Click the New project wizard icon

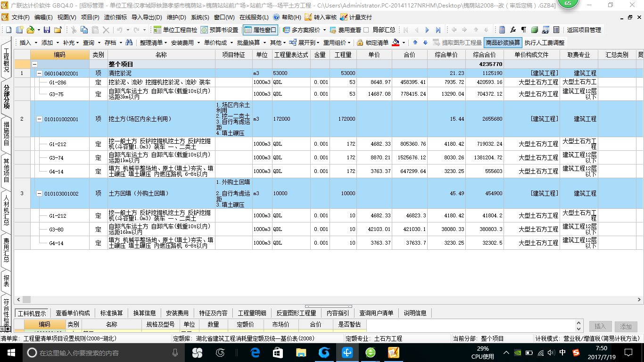(20, 30)
